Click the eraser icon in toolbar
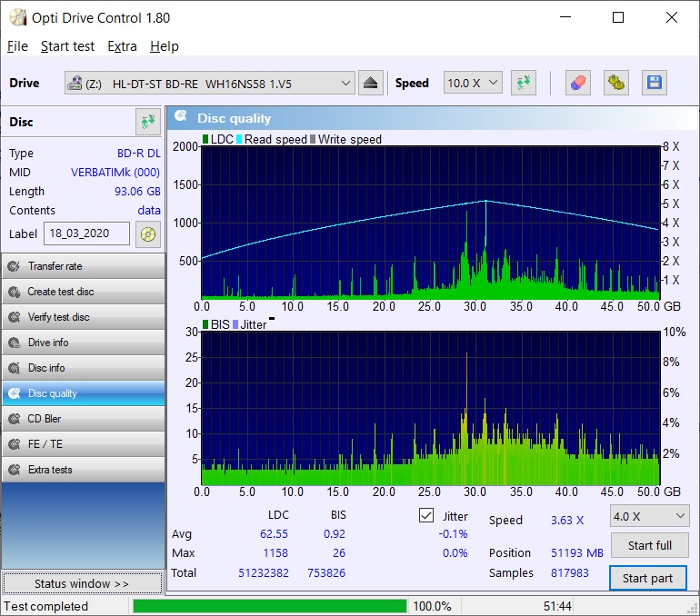The height and width of the screenshot is (616, 700). (x=577, y=83)
